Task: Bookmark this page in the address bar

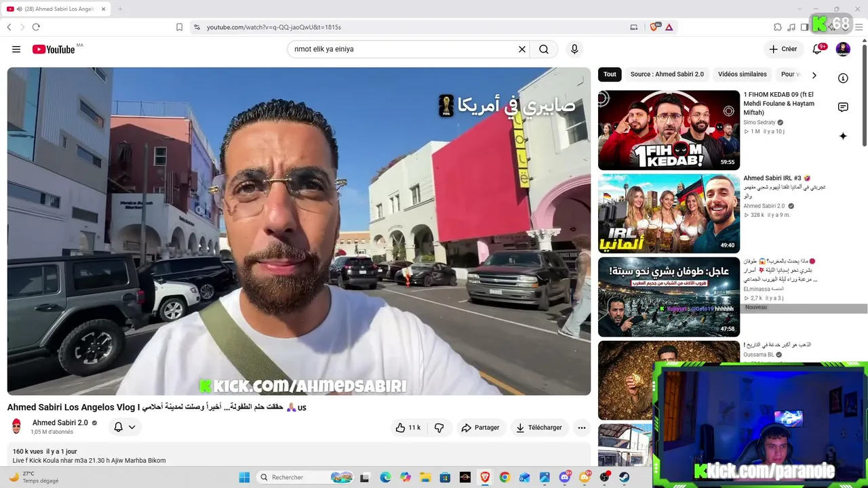Action: [179, 27]
